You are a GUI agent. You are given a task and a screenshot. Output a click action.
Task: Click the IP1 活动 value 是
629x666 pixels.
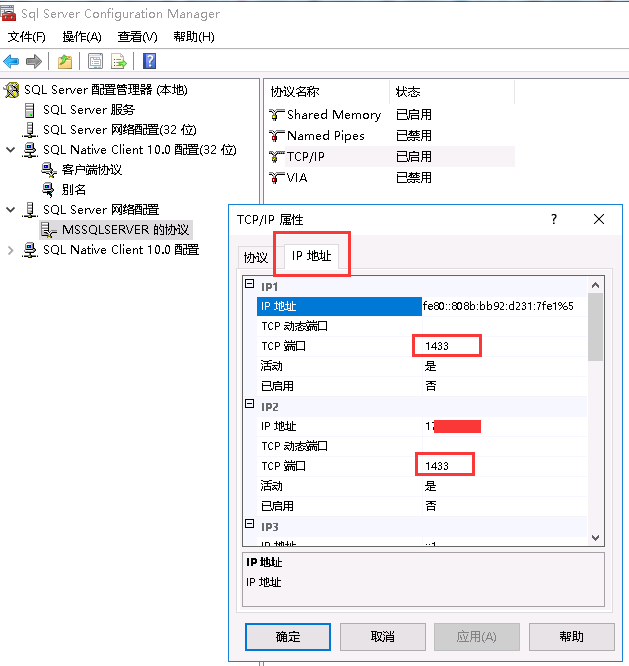point(430,366)
